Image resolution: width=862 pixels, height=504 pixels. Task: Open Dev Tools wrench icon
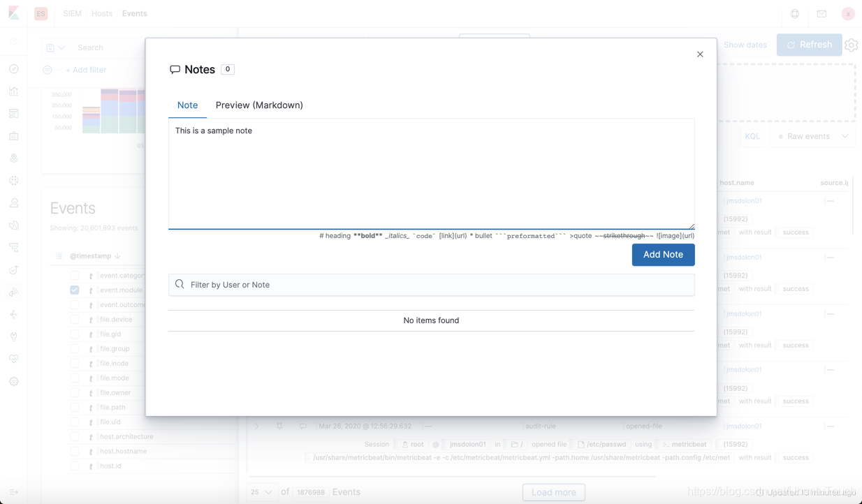click(x=14, y=337)
